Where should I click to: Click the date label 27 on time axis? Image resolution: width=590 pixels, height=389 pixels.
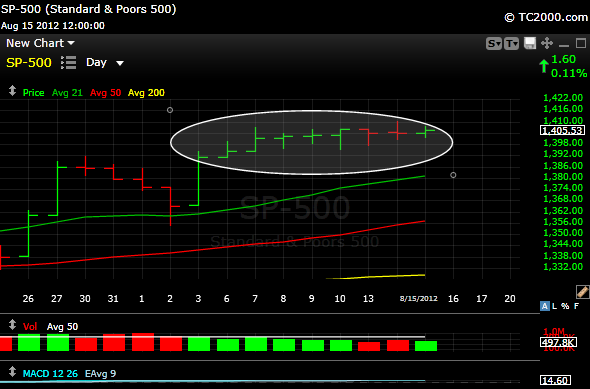[56, 299]
